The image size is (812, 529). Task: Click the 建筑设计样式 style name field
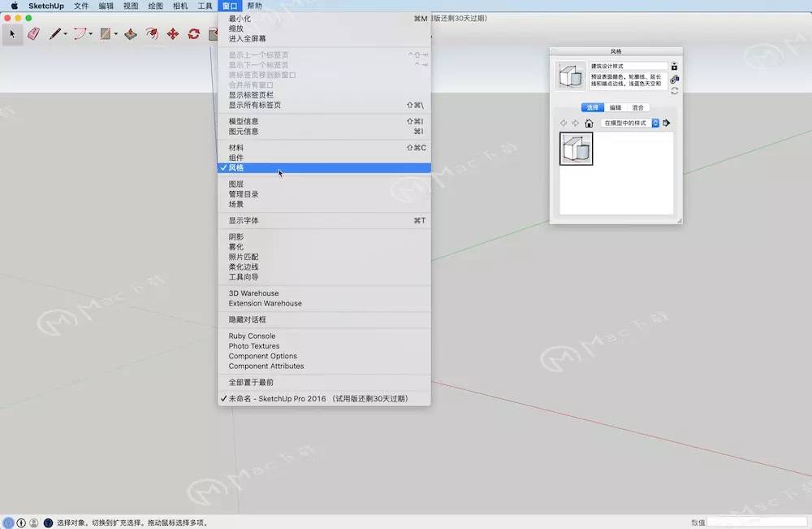(628, 67)
